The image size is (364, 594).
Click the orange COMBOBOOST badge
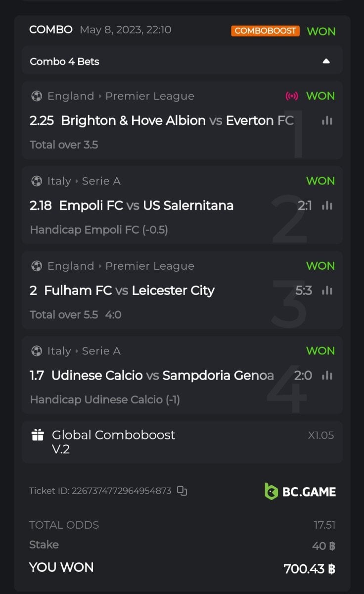point(266,31)
